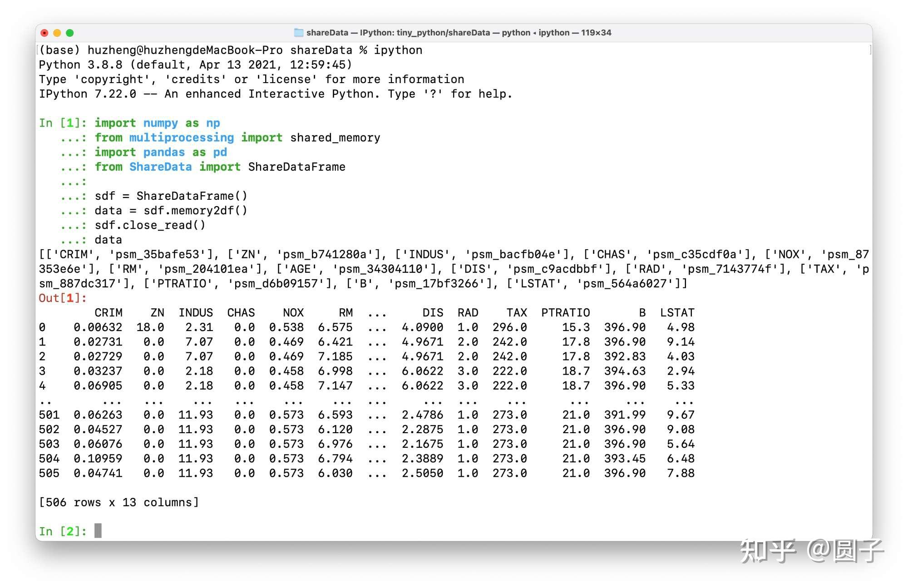
Task: Click the CRIM column header
Action: point(109,313)
